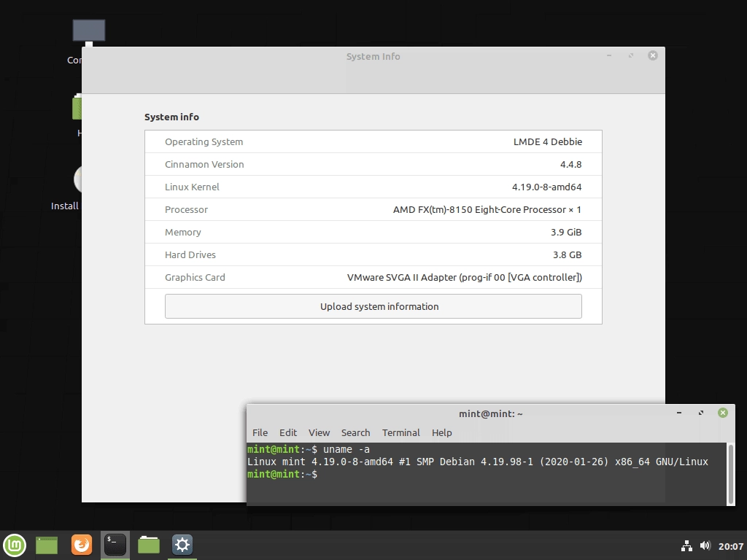The width and height of the screenshot is (747, 560).
Task: Click the Graphics Card entry
Action: [x=373, y=277]
